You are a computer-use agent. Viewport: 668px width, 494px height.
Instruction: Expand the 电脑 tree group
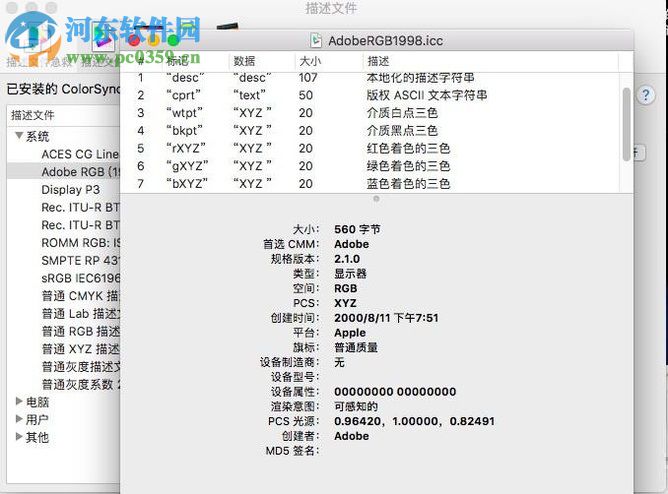pos(19,401)
